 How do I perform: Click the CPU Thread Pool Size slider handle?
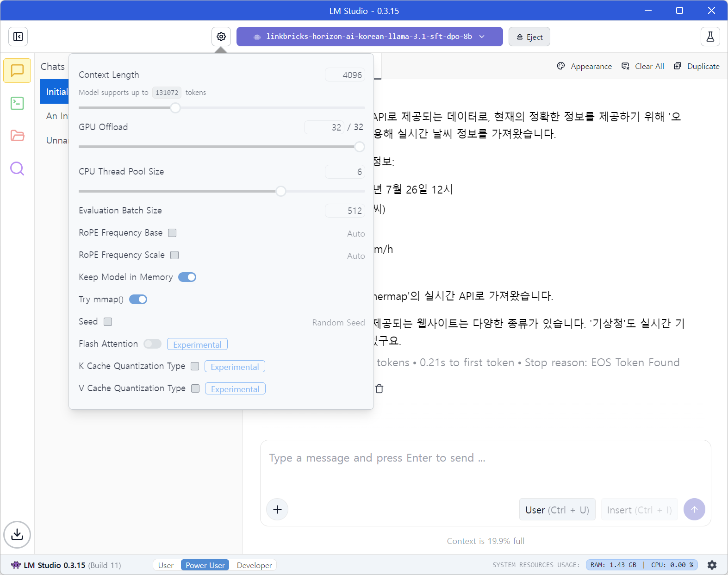click(281, 191)
